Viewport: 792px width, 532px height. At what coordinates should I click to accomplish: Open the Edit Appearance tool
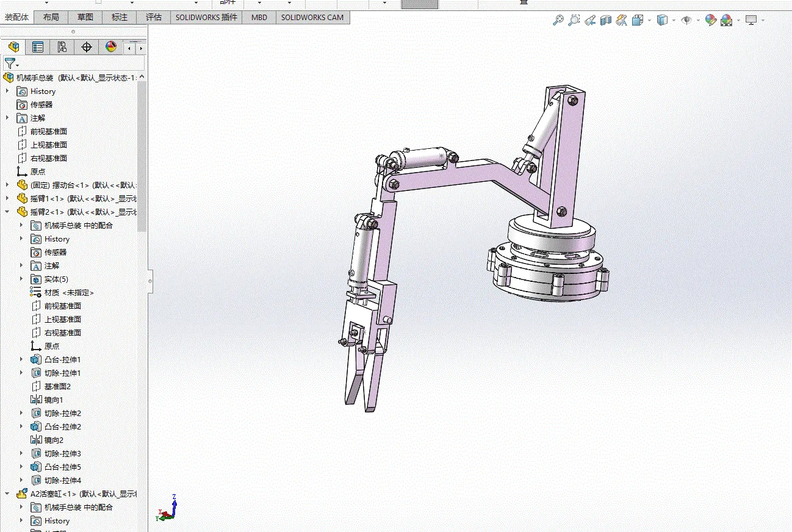[710, 21]
